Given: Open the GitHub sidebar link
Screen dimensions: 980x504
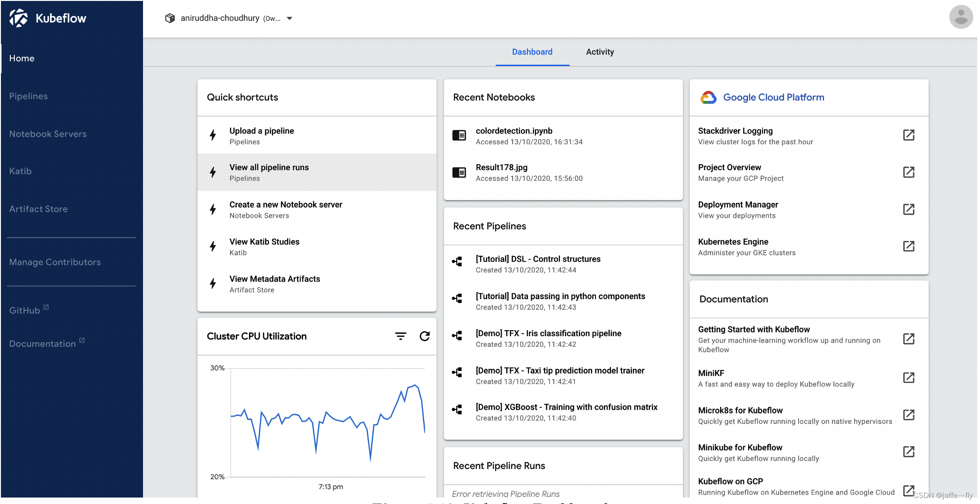Looking at the screenshot, I should point(29,310).
